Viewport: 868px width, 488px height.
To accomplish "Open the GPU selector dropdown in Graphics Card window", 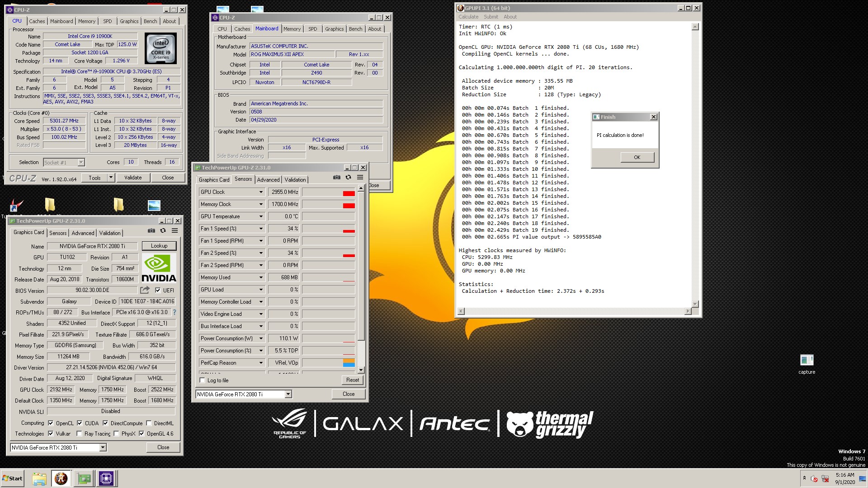I will (103, 448).
